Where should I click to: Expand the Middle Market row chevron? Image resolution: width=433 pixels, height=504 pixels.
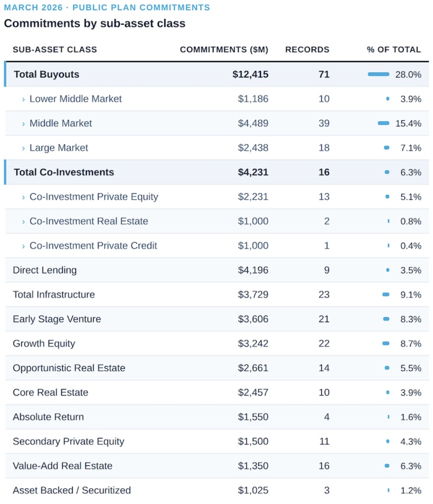pyautogui.click(x=23, y=124)
